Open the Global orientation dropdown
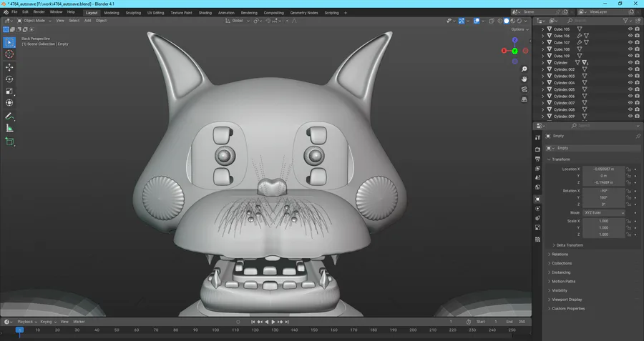This screenshot has width=644, height=341. point(238,21)
